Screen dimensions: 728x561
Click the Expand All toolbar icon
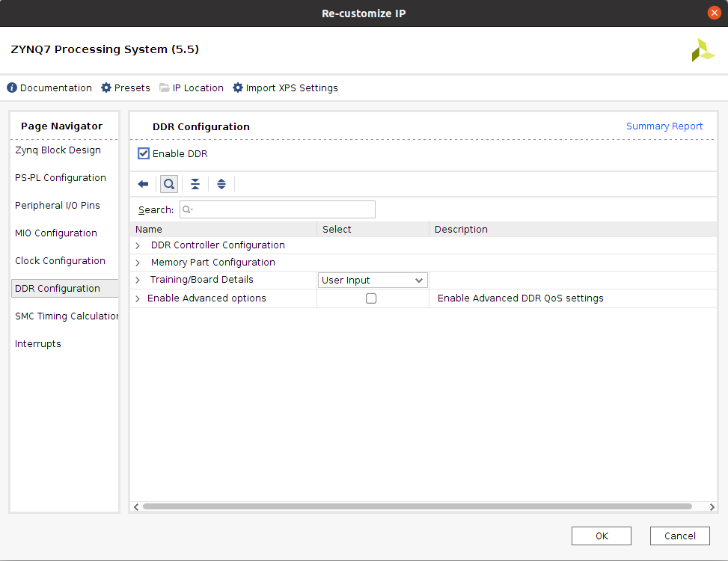pyautogui.click(x=221, y=184)
